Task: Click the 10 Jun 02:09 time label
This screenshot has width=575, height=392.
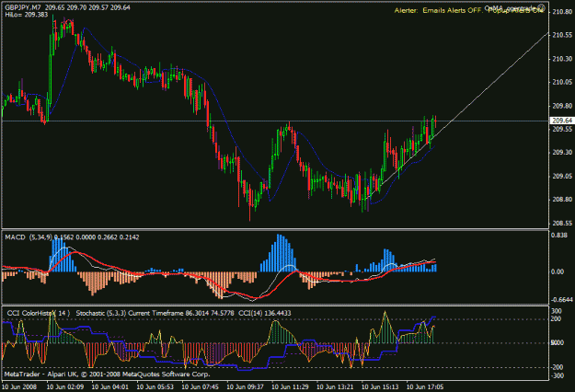Action: coord(65,386)
